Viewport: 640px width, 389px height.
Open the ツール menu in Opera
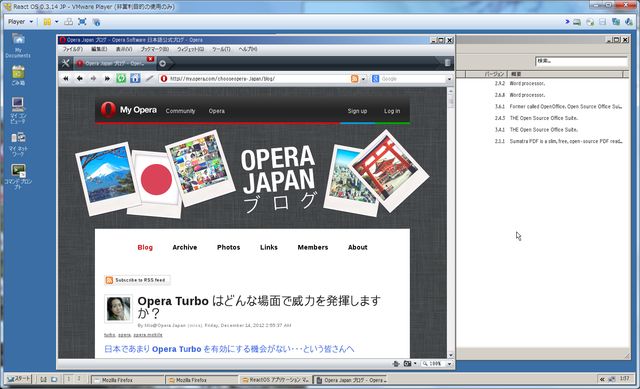click(221, 49)
